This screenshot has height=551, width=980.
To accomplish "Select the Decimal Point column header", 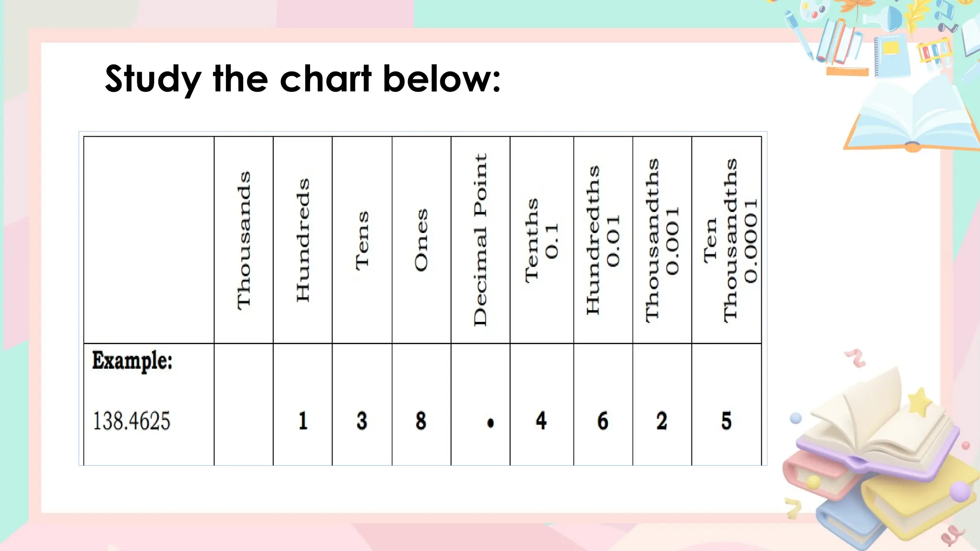I will (x=480, y=240).
